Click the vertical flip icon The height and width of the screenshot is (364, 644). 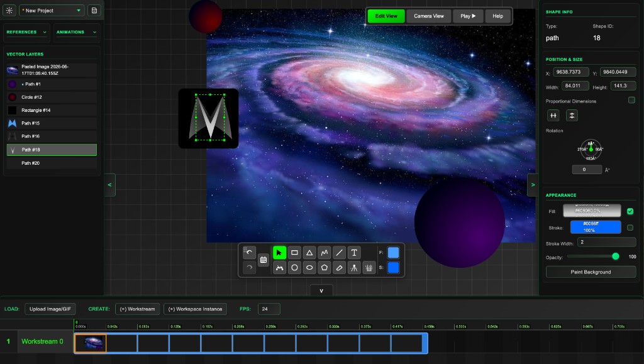(x=572, y=115)
